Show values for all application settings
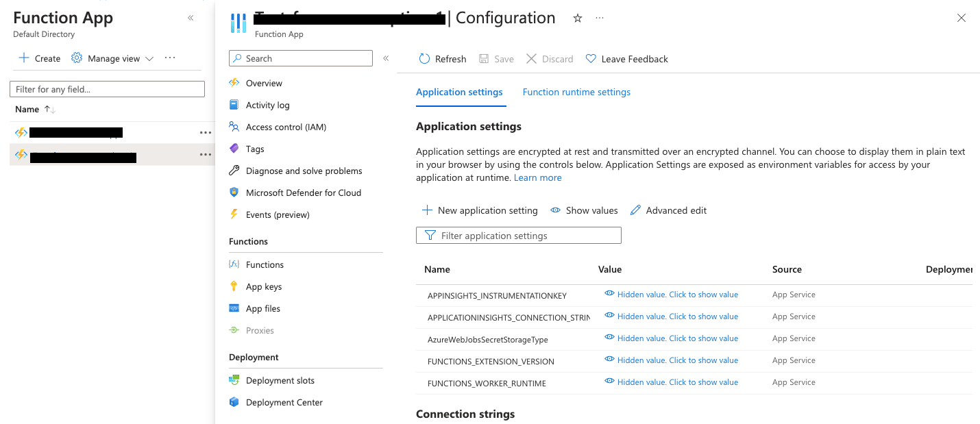The width and height of the screenshot is (980, 424). [583, 210]
